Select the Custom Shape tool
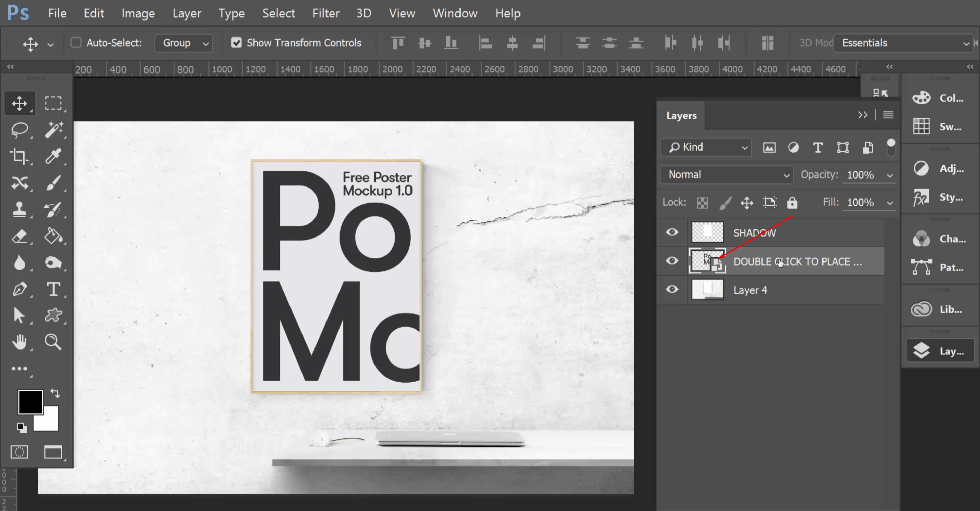The width and height of the screenshot is (980, 511). (53, 316)
